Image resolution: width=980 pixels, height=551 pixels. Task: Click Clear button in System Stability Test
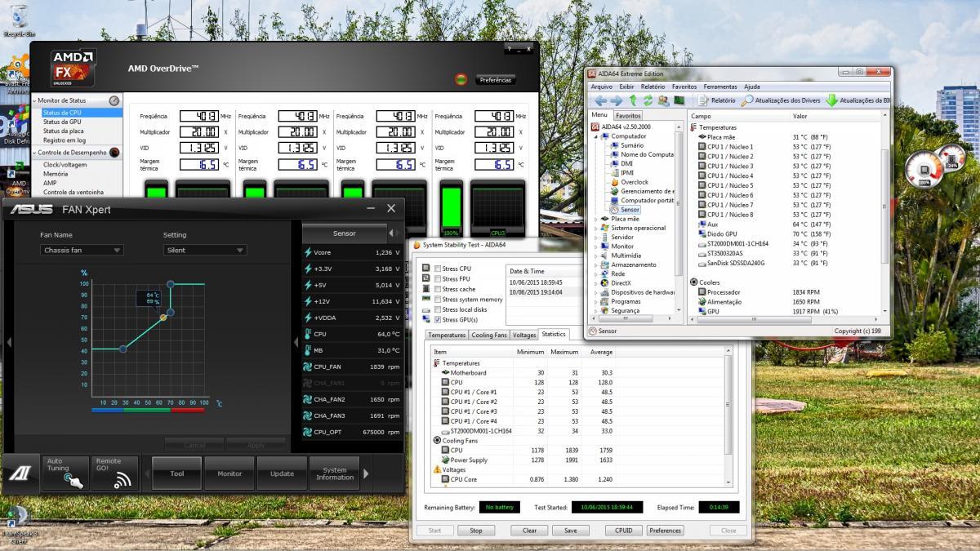coord(529,531)
